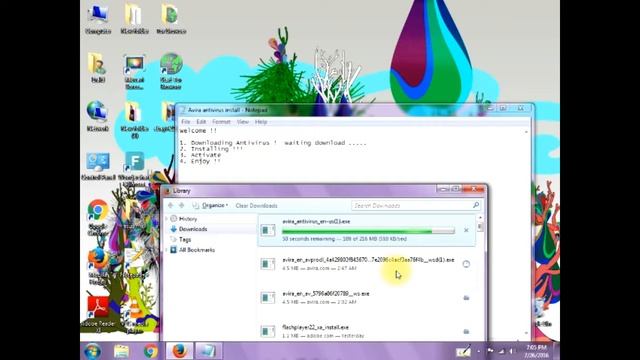Open Notepad Edit menu

point(201,122)
